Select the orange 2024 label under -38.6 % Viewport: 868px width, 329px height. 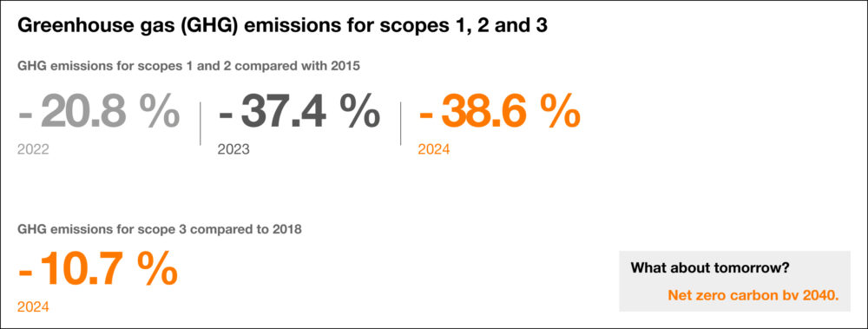tap(434, 149)
